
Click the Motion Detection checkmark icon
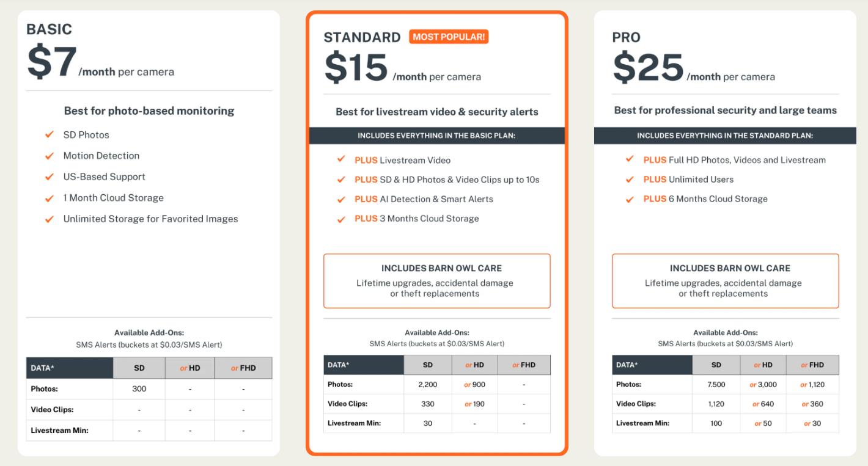[50, 156]
